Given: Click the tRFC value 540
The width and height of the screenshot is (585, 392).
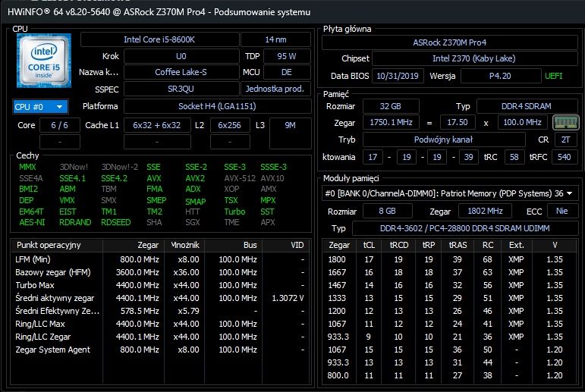Looking at the screenshot, I should point(565,157).
